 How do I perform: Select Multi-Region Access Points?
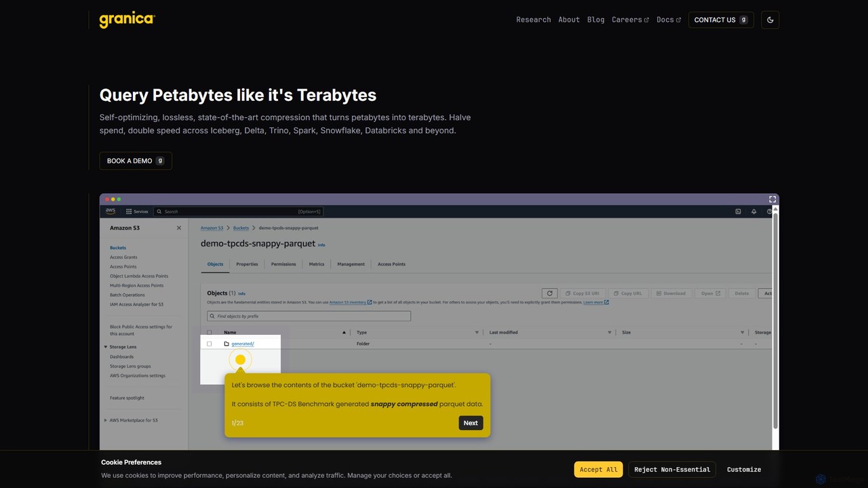coord(136,285)
